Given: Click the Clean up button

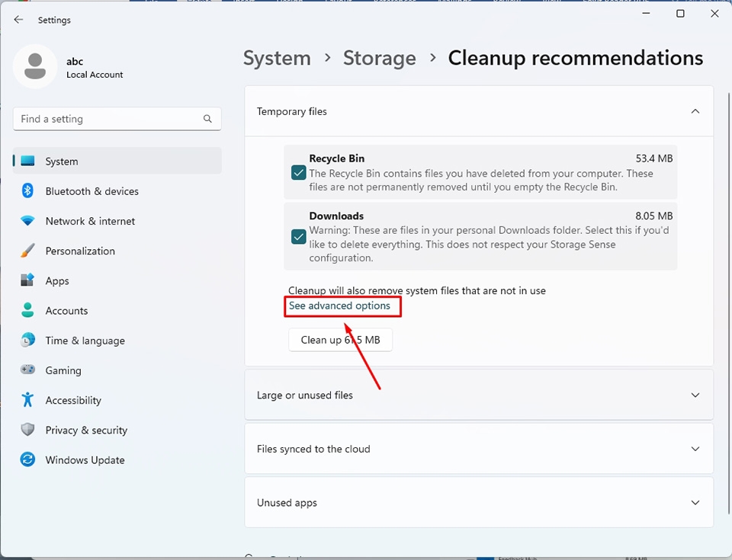Looking at the screenshot, I should (340, 340).
